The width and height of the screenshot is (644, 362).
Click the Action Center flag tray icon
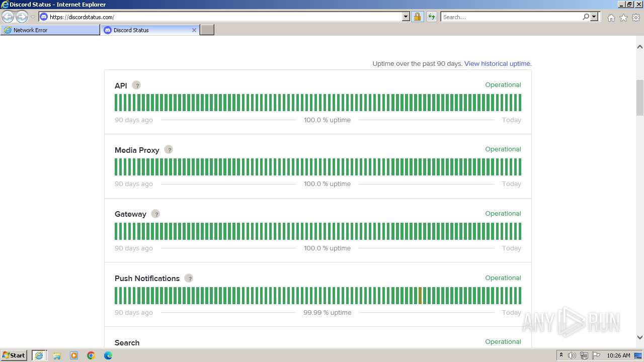point(596,355)
